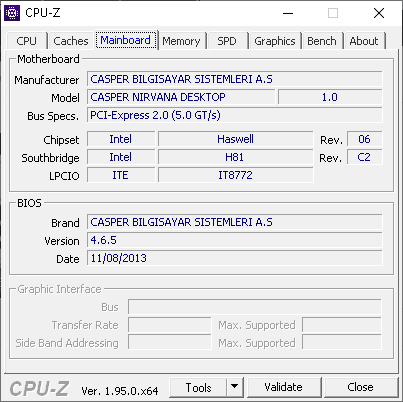403x402 pixels.
Task: Select the Mainboard tab
Action: pyautogui.click(x=126, y=40)
